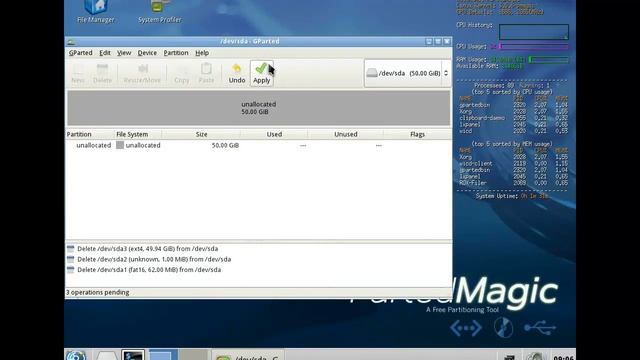This screenshot has width=640, height=360.
Task: Open the View menu
Action: pos(124,53)
